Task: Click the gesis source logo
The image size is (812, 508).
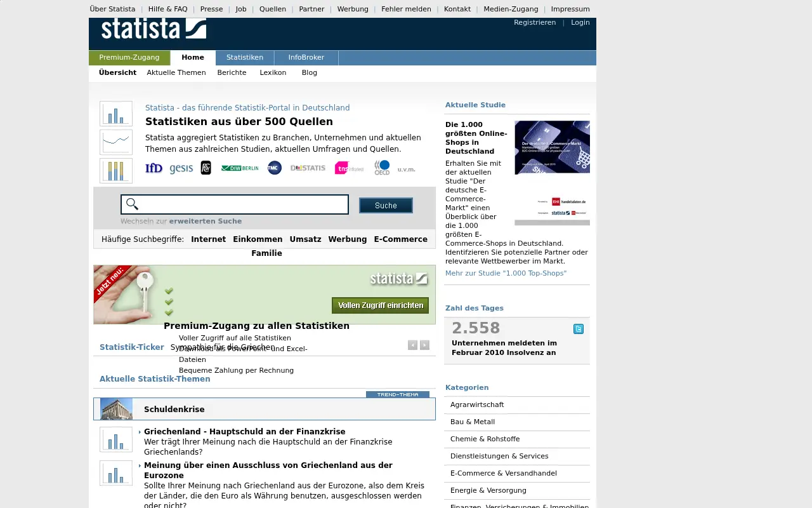Action: point(181,168)
